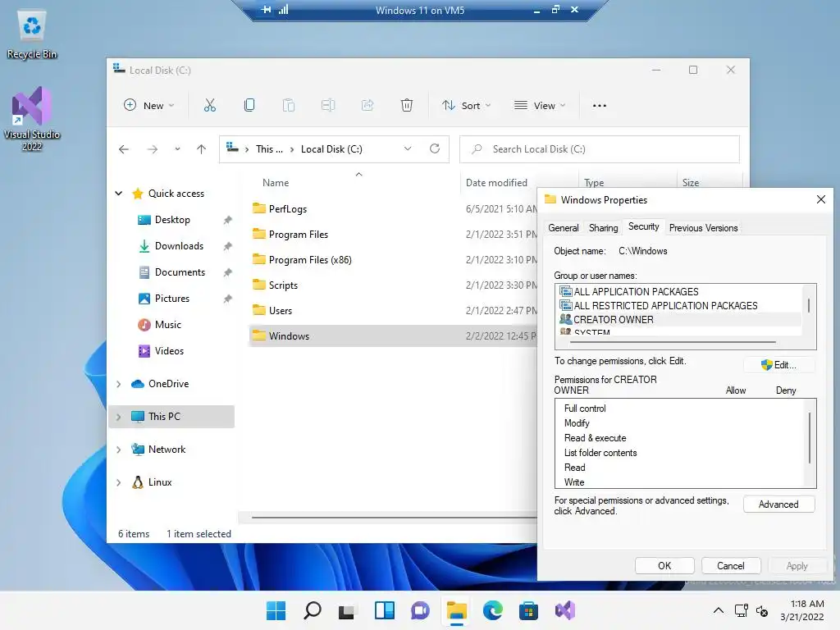Open Widgets from the taskbar
The height and width of the screenshot is (630, 840).
pos(385,610)
